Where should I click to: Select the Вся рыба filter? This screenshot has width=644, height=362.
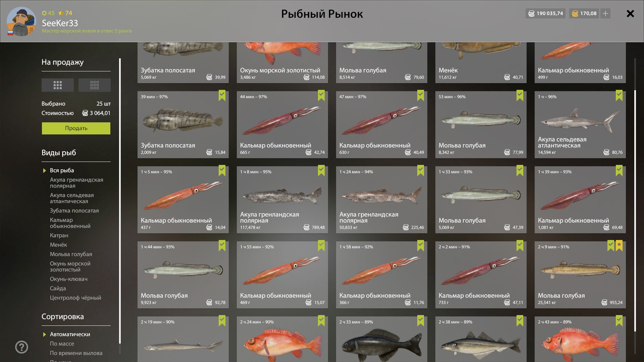tap(62, 170)
